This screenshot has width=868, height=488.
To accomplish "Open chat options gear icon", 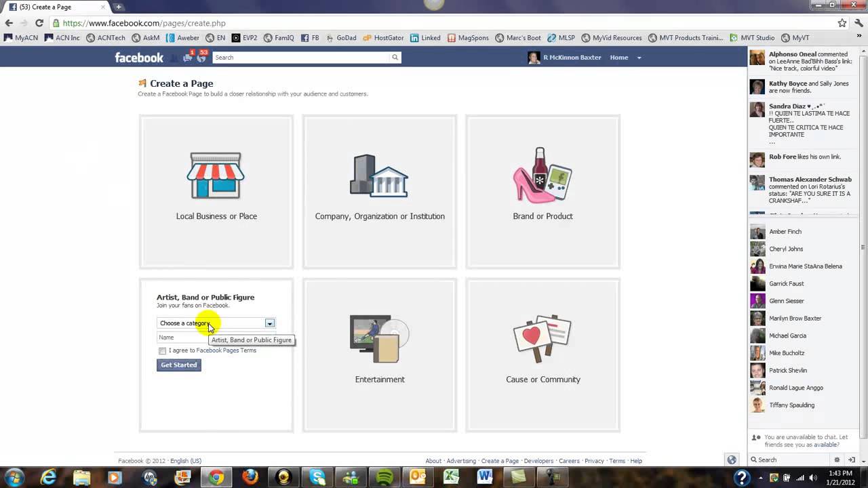I will tap(837, 460).
